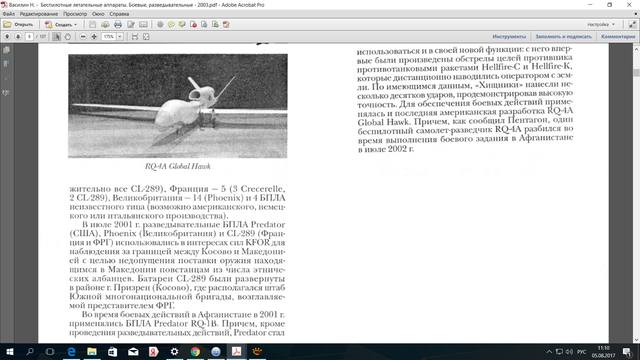Show hidden tray icons chevron
640x360 pixels.
(549, 351)
